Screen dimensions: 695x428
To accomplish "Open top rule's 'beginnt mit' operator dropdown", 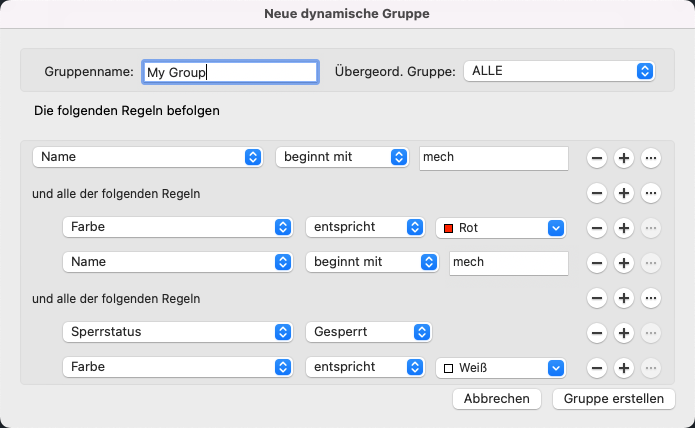I will pos(342,158).
